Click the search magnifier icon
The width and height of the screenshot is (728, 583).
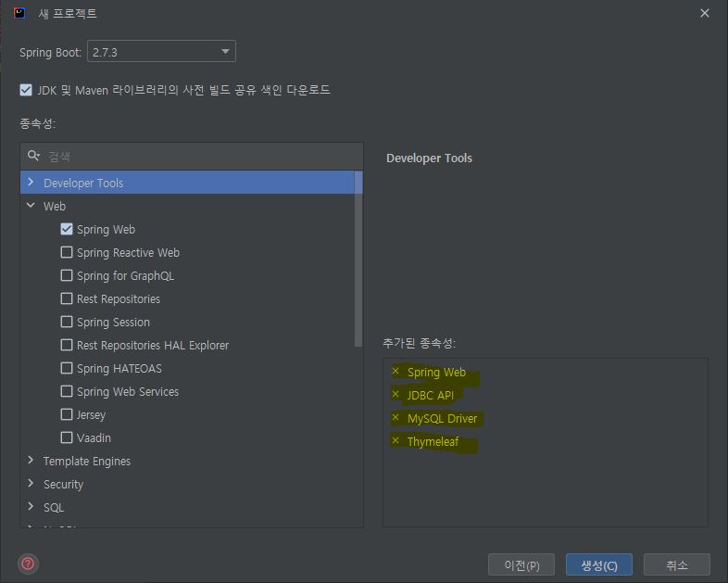pos(33,156)
